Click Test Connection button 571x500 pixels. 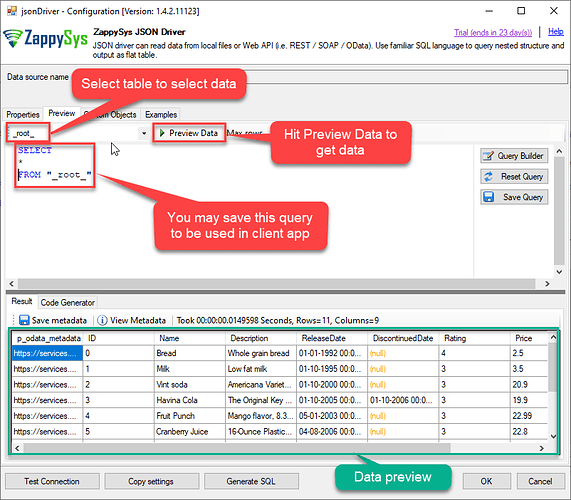(52, 481)
